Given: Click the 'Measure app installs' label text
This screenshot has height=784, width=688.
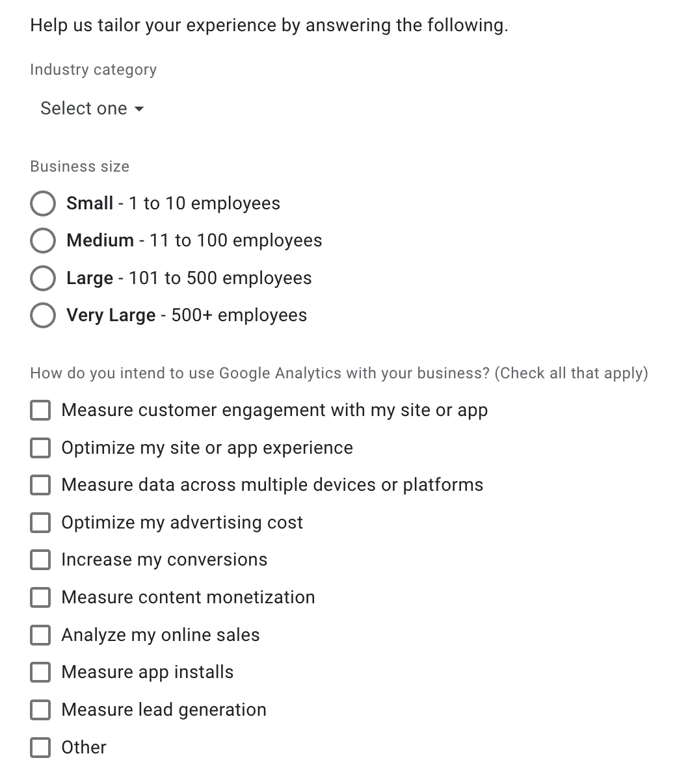Looking at the screenshot, I should click(x=148, y=673).
